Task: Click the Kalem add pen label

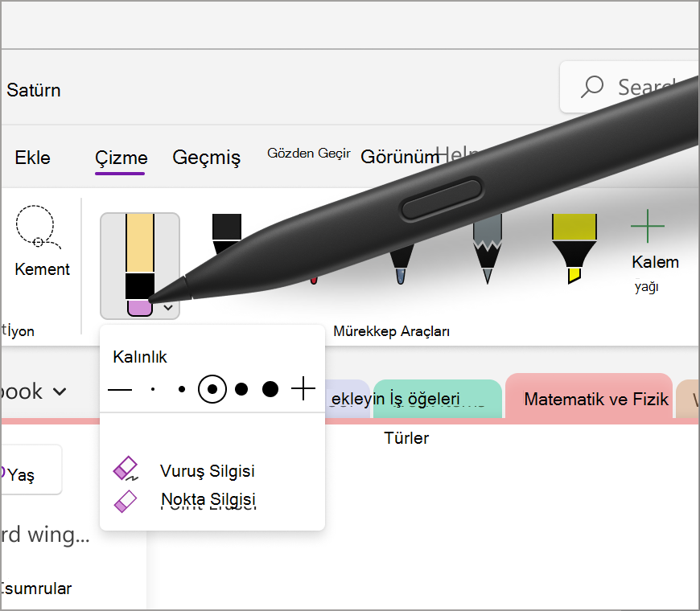Action: 655,262
